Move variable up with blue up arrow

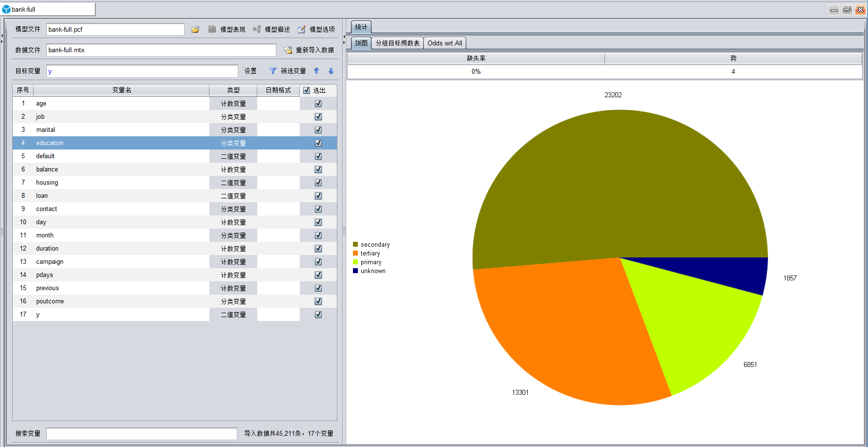(316, 71)
